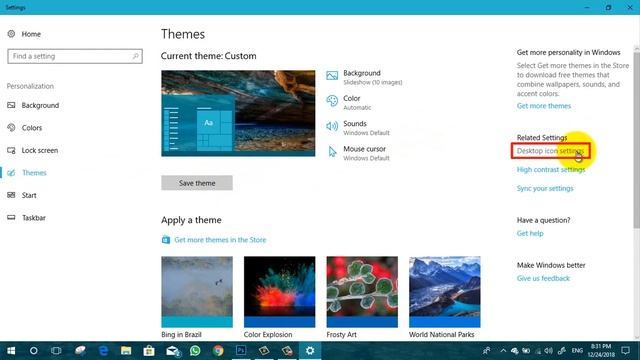
Task: Open the Windows Start button
Action: [11, 351]
